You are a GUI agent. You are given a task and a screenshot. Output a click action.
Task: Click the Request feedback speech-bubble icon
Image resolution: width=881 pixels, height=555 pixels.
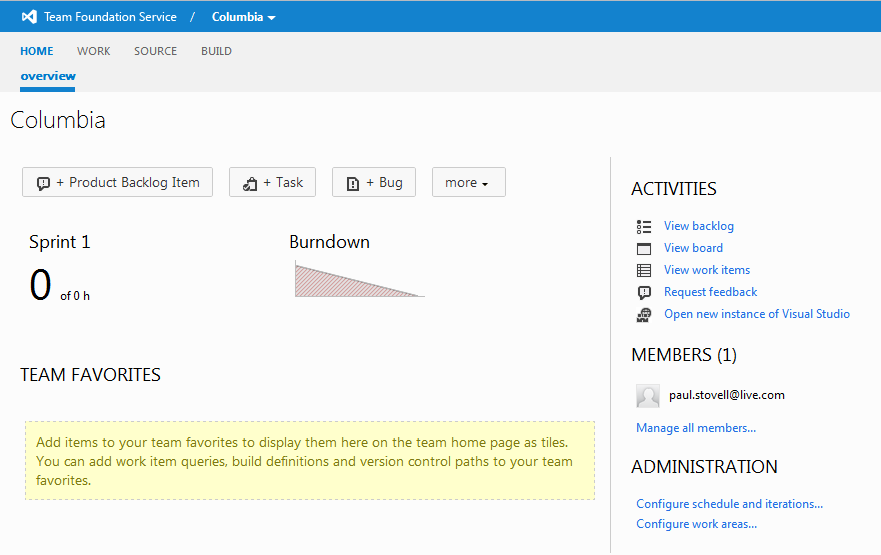tap(644, 292)
